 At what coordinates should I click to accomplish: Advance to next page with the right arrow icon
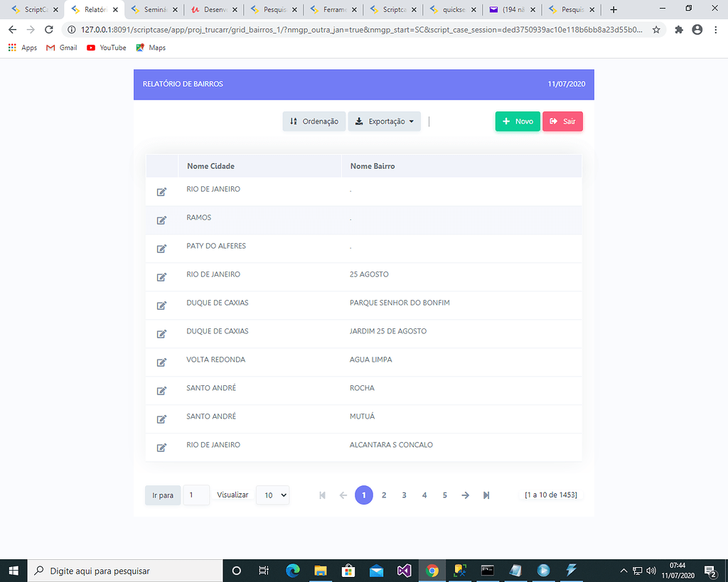point(465,495)
